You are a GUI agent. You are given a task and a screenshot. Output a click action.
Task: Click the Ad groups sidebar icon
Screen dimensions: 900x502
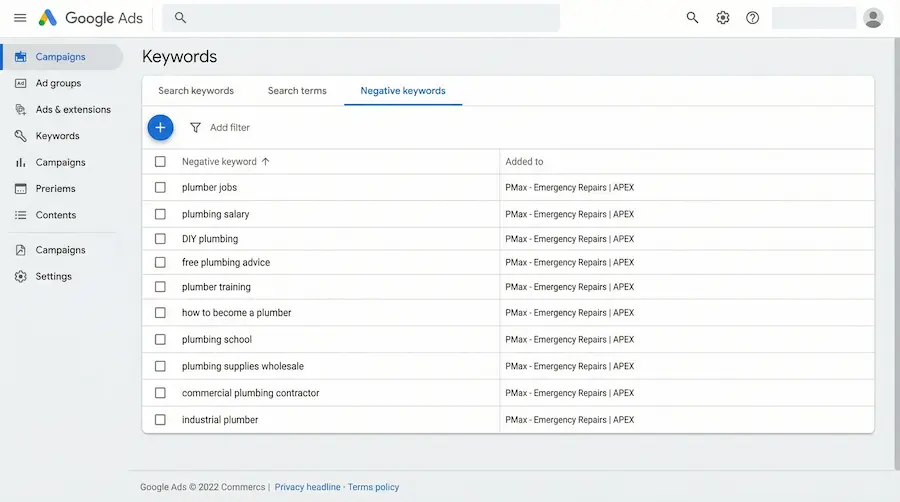point(21,83)
